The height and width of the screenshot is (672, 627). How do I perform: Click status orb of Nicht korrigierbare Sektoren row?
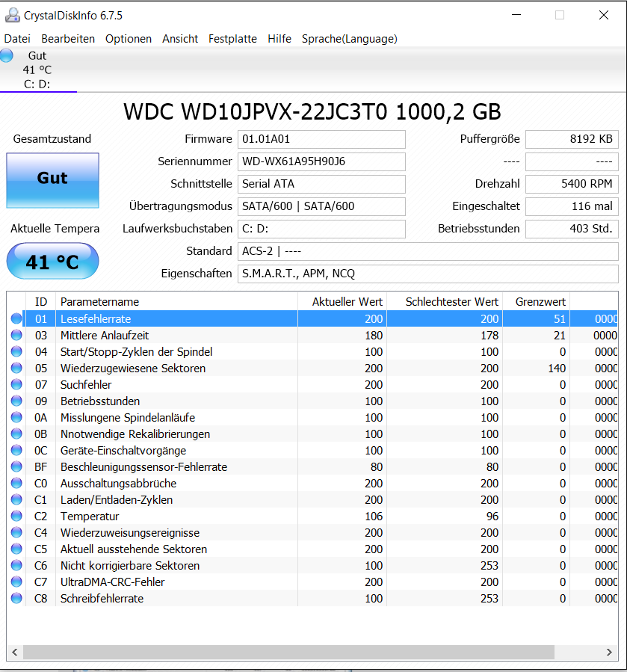[16, 565]
